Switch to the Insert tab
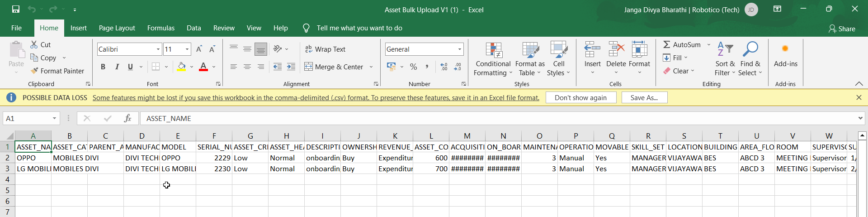This screenshot has height=217, width=868. pyautogui.click(x=78, y=28)
